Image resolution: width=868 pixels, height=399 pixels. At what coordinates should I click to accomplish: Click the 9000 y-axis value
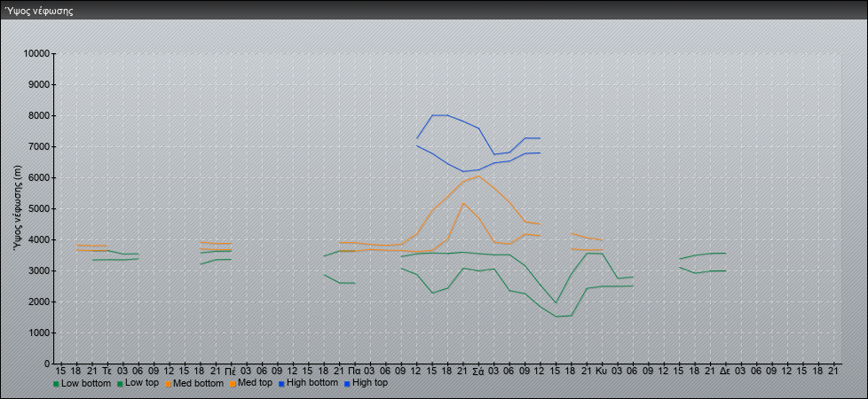point(39,84)
